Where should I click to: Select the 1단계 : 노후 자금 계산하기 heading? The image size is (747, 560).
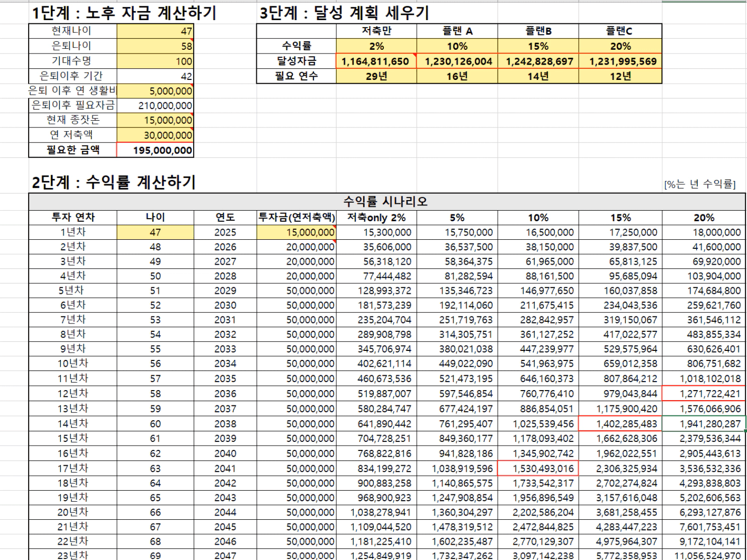point(124,13)
